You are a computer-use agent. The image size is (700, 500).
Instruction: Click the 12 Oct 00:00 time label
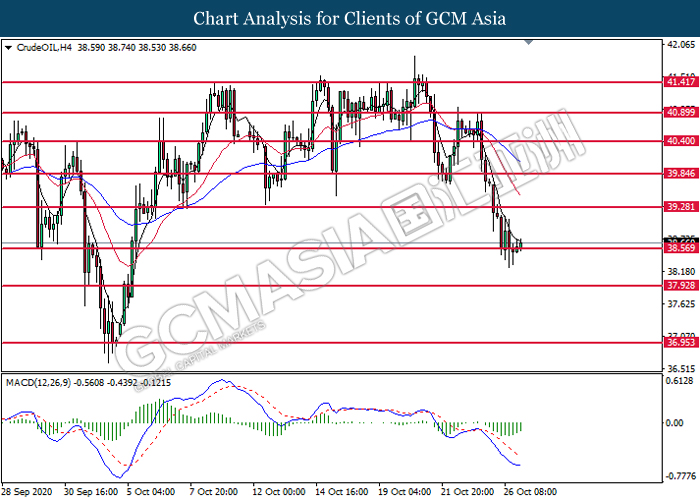coord(279,492)
